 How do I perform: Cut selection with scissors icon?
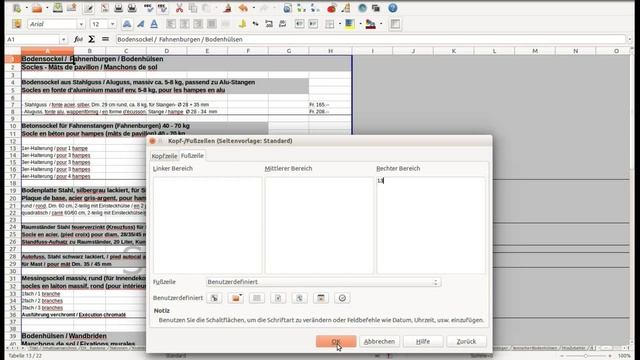coord(179,8)
